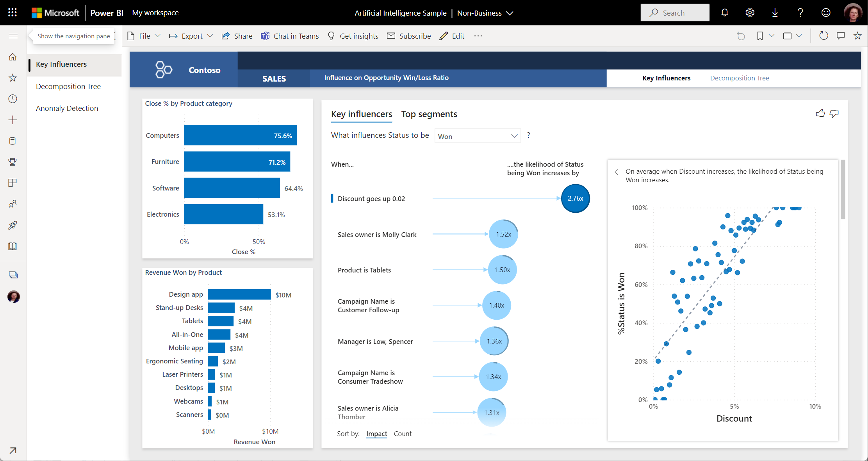Give a thumbs up to Key influencers visual
Screen dimensions: 868x461
pyautogui.click(x=820, y=113)
